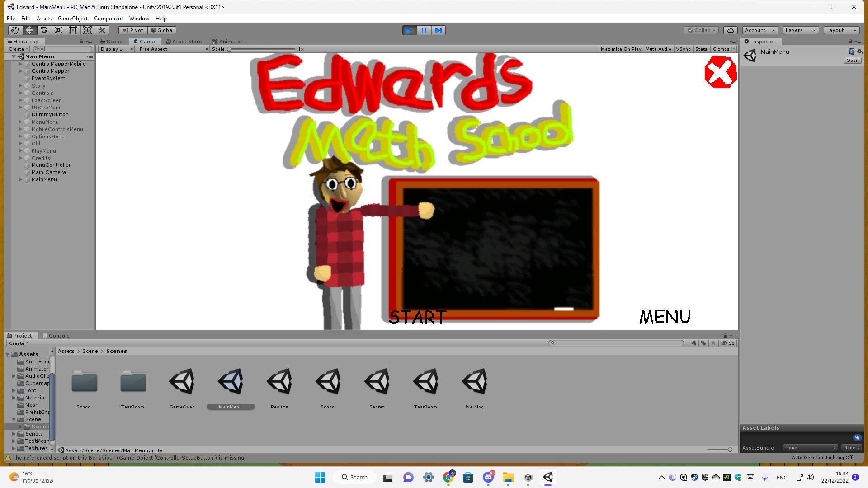Select the Rotate tool

point(44,30)
